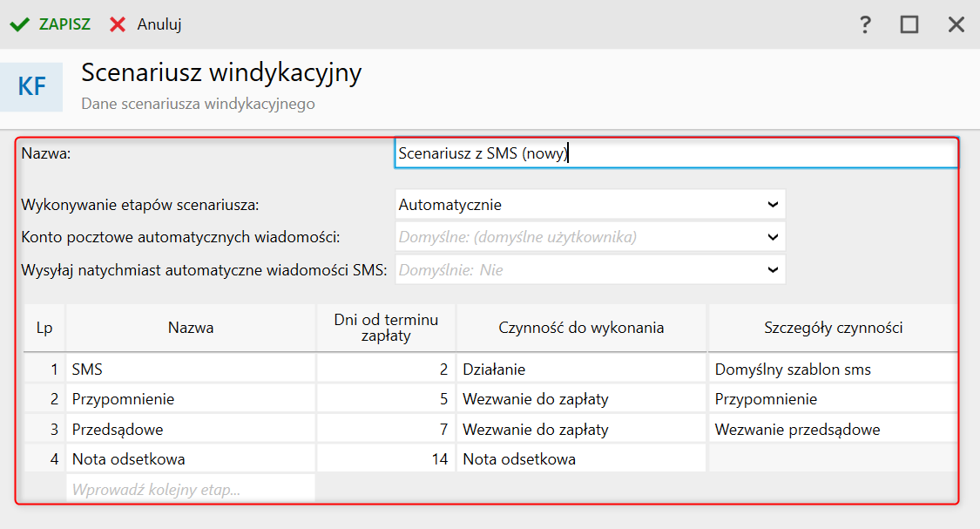Click the Wezwanie przedsądowe details cell
This screenshot has width=980, height=529.
[x=833, y=429]
